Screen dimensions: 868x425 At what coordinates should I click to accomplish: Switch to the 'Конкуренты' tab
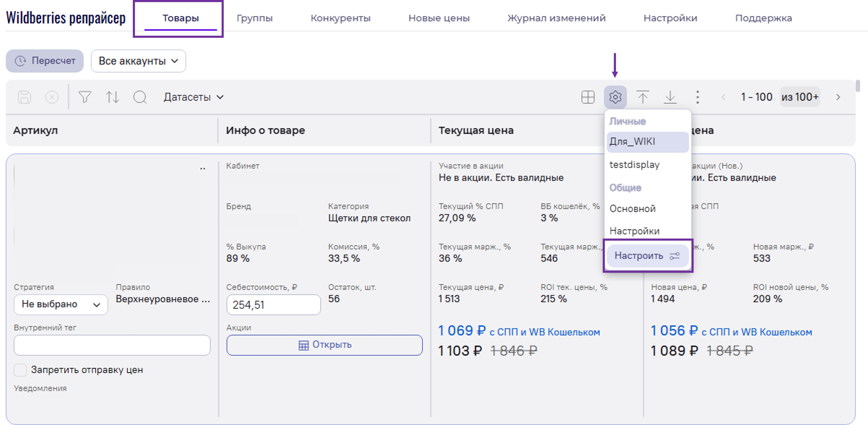point(340,18)
